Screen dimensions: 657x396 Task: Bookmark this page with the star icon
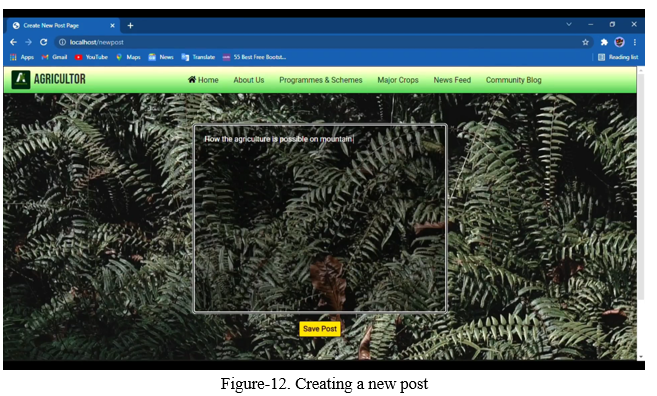[x=585, y=42]
